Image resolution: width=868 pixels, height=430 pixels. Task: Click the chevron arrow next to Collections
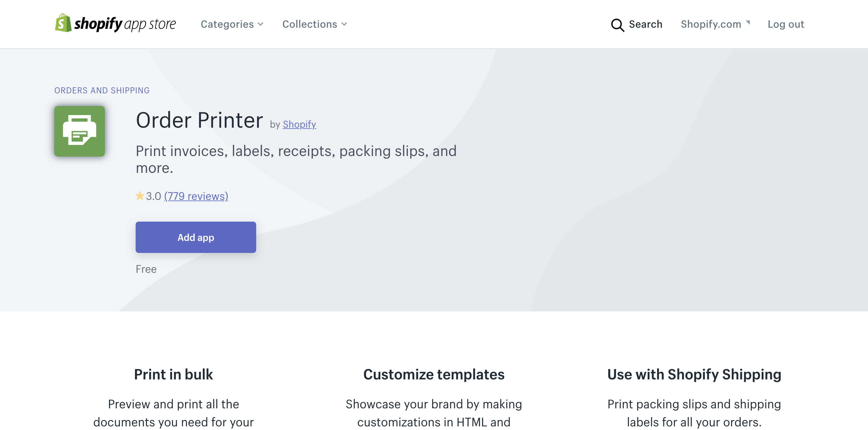point(344,24)
